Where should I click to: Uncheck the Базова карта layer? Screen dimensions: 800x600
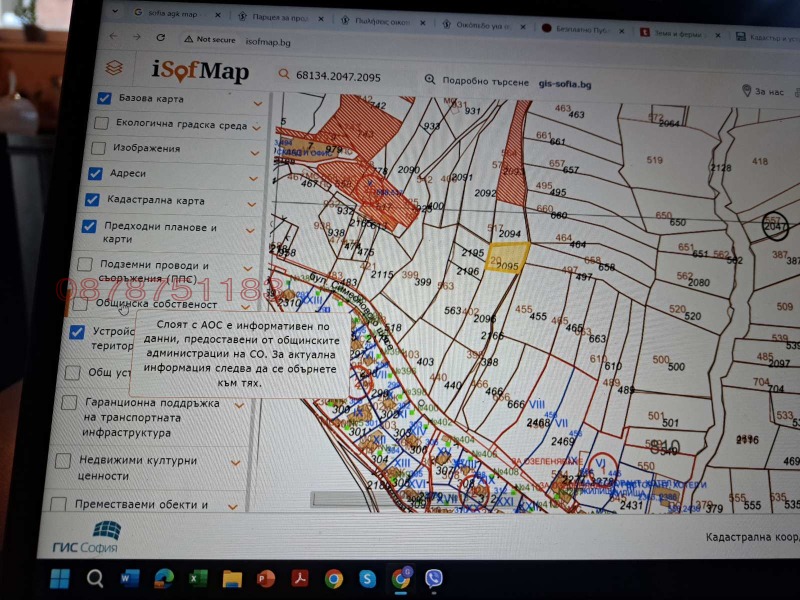coord(104,98)
